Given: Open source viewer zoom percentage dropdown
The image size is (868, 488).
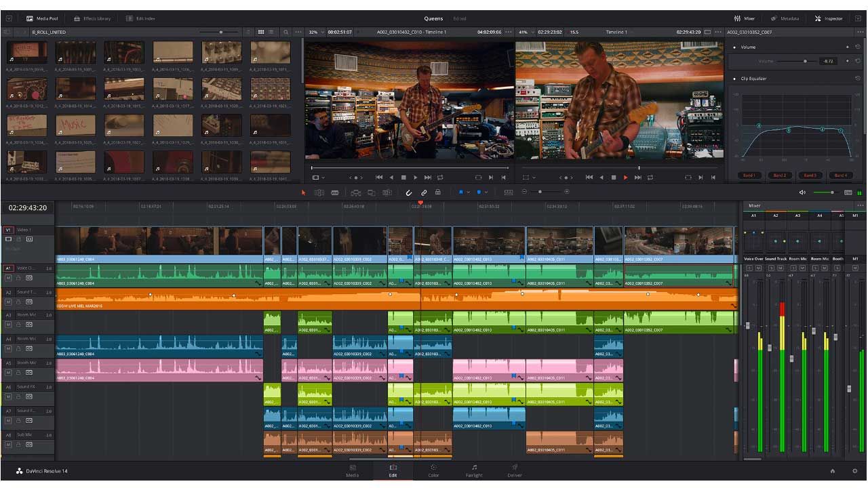Looking at the screenshot, I should (315, 32).
